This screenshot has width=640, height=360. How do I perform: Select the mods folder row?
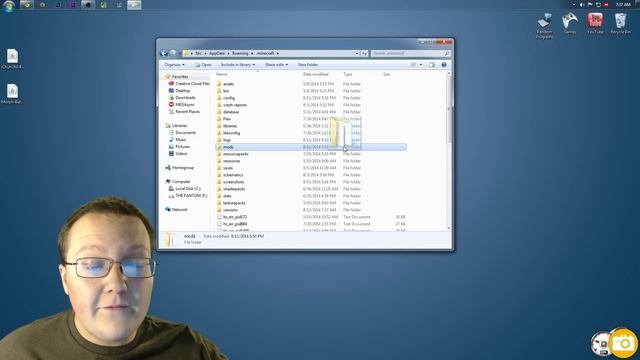pos(310,147)
